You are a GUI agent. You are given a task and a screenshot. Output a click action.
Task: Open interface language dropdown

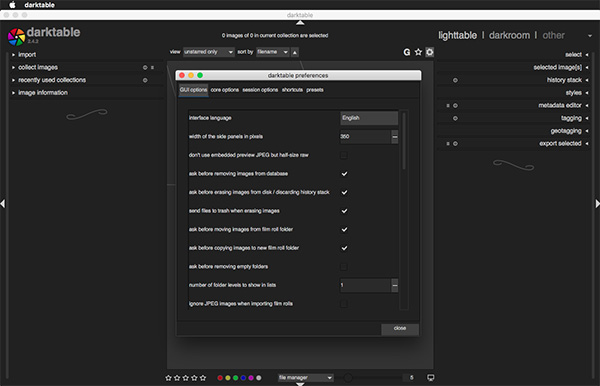369,118
